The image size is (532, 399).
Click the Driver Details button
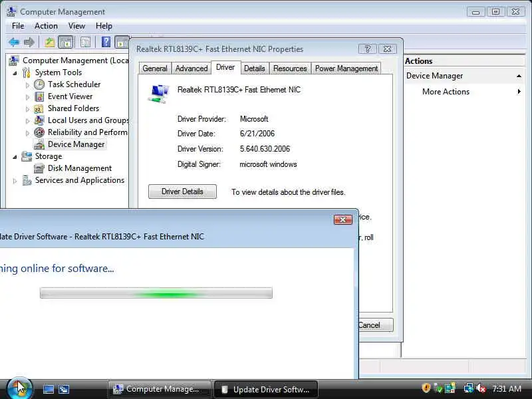[x=182, y=192]
